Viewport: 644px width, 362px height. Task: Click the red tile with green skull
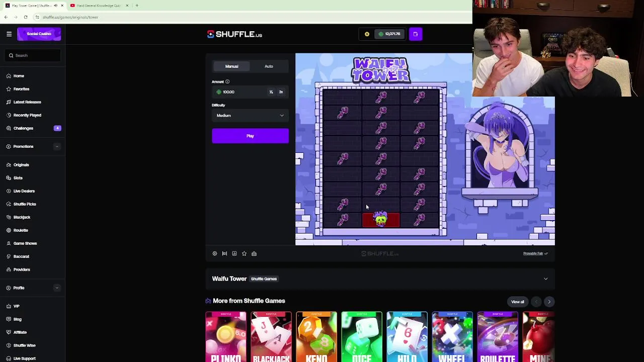click(x=381, y=220)
